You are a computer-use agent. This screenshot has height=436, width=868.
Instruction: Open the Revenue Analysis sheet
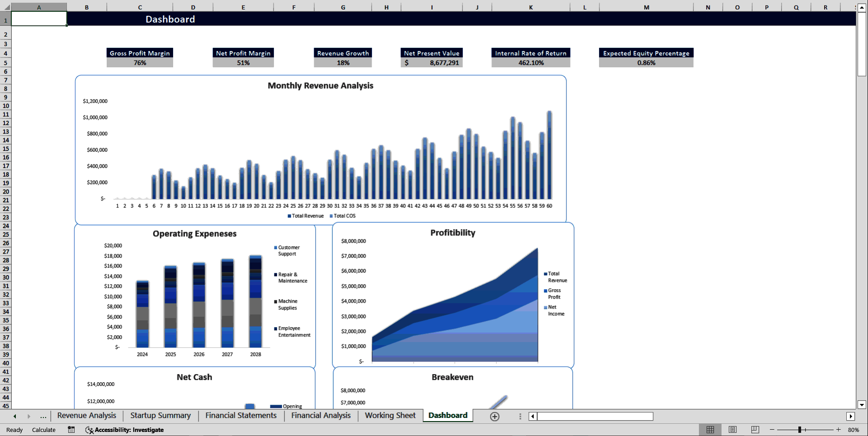pos(86,416)
